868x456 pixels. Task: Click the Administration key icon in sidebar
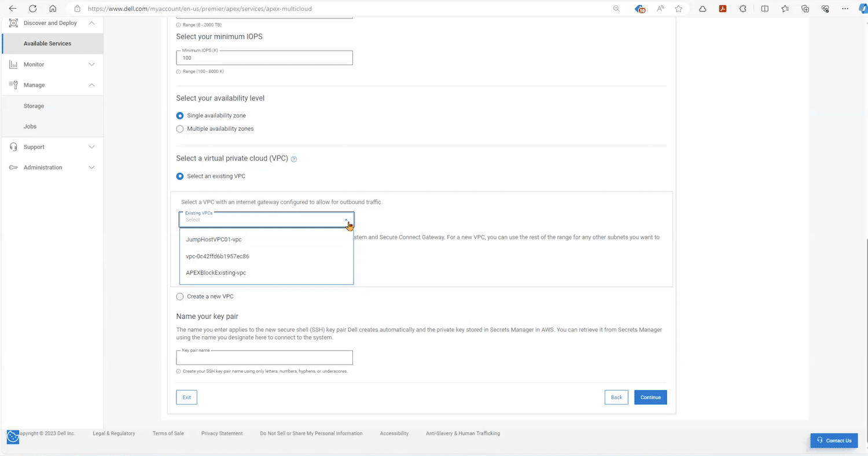(x=13, y=167)
